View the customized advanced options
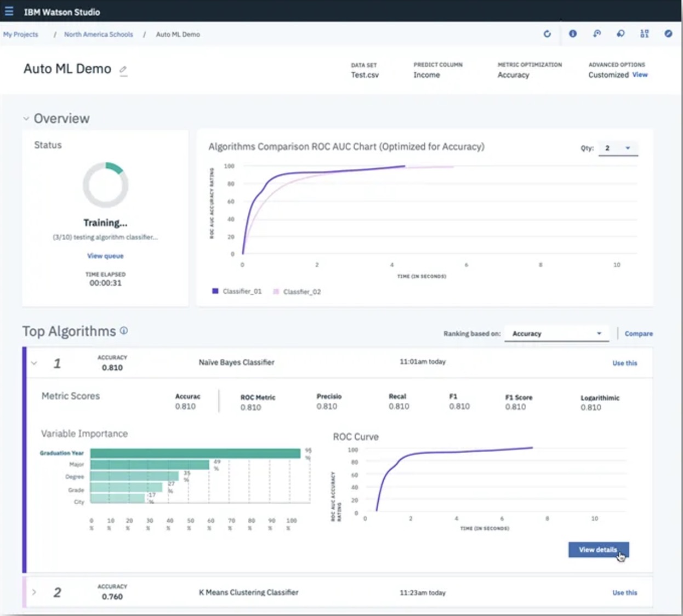The height and width of the screenshot is (616, 683). pyautogui.click(x=640, y=75)
